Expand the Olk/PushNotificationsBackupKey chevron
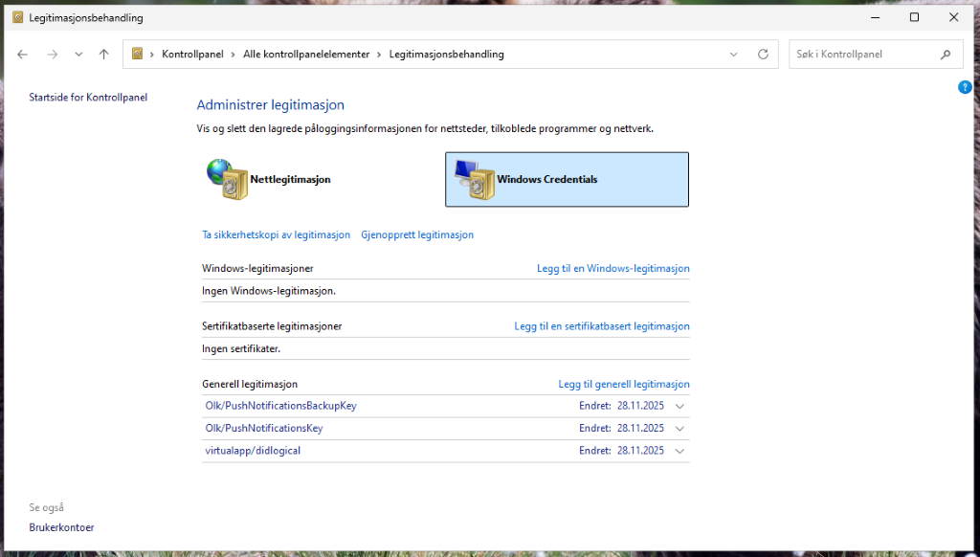The width and height of the screenshot is (980, 557). point(680,407)
